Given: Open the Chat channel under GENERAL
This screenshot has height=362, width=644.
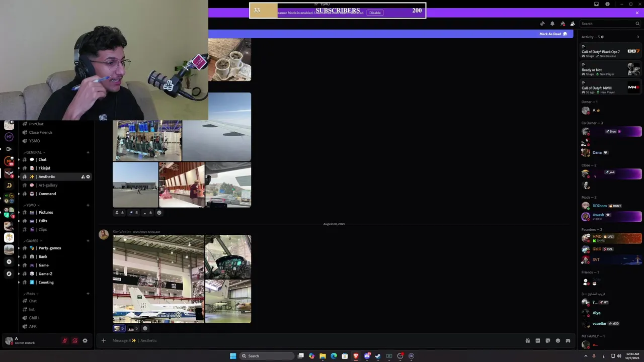Looking at the screenshot, I should 55,159.
